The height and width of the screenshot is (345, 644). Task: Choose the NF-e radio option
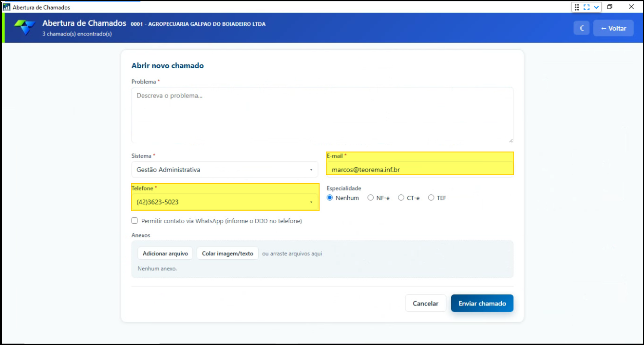[371, 198]
